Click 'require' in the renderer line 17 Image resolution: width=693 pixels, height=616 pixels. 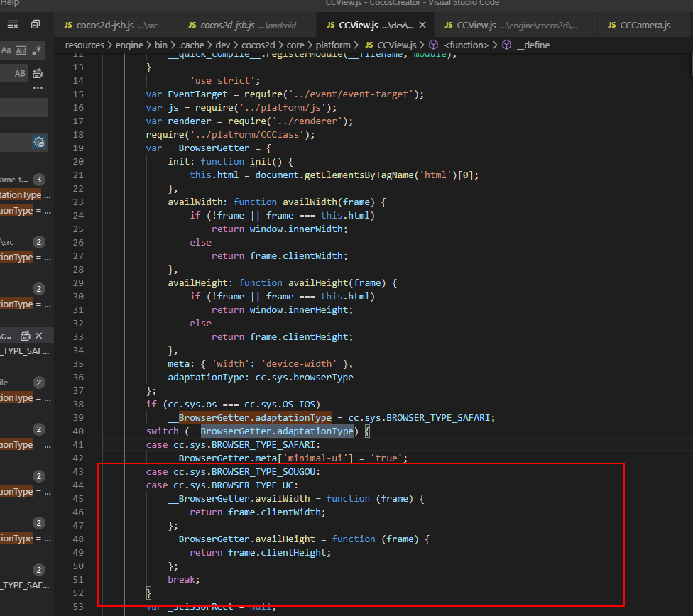(247, 121)
